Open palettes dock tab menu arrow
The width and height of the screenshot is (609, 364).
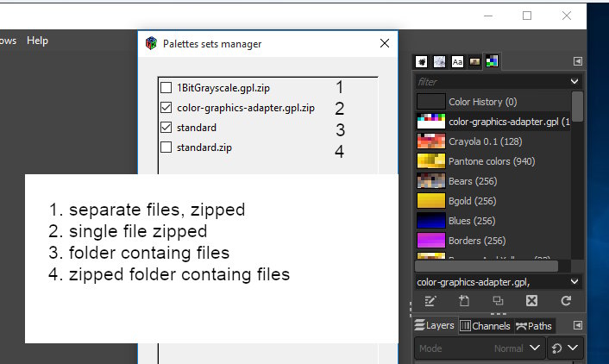point(578,61)
